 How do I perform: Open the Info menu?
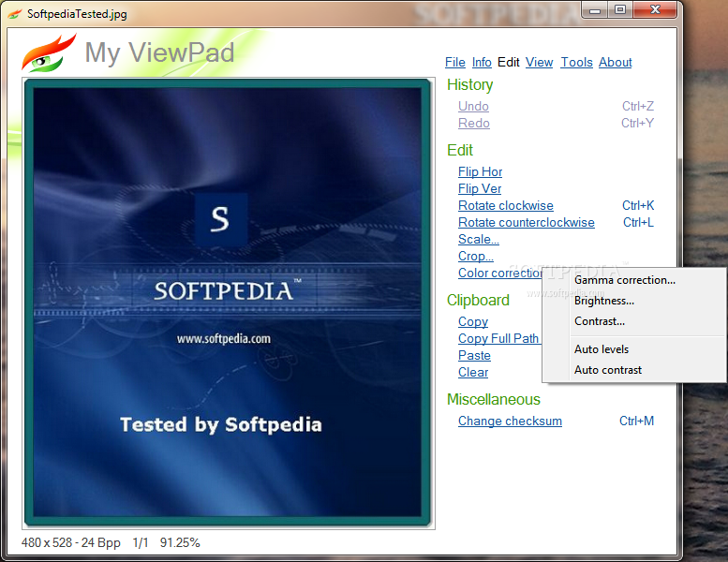pos(482,62)
